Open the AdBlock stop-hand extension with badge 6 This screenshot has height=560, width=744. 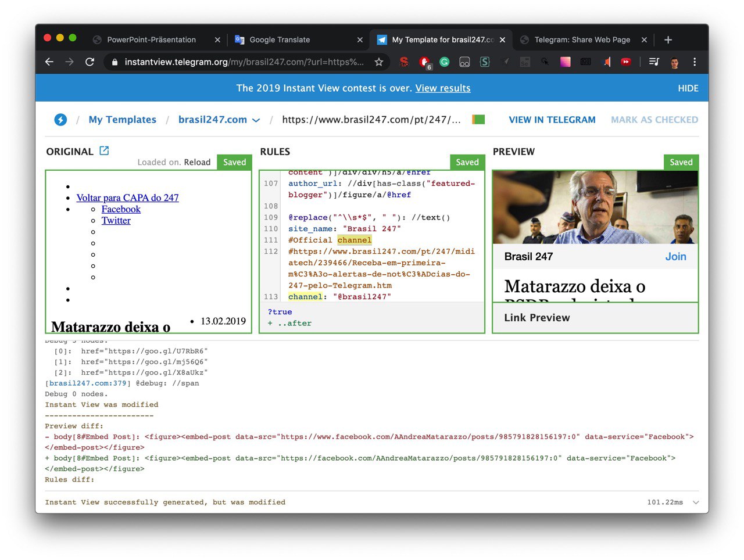pos(425,62)
